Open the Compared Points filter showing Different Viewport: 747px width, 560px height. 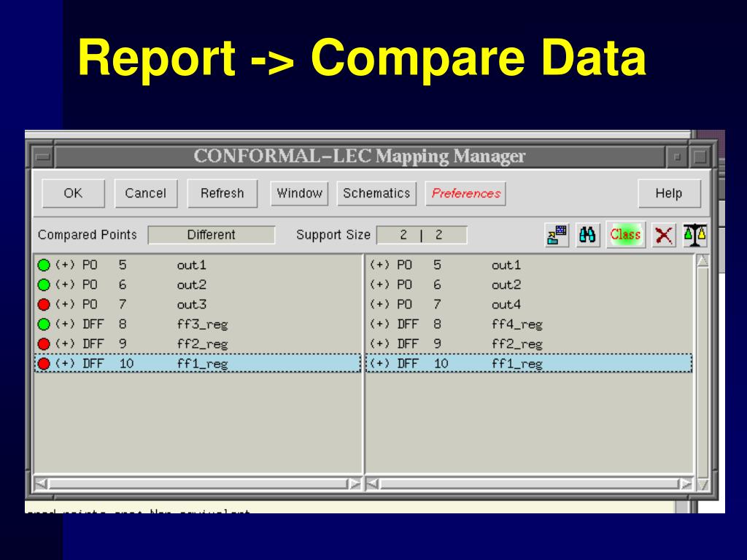pyautogui.click(x=211, y=235)
